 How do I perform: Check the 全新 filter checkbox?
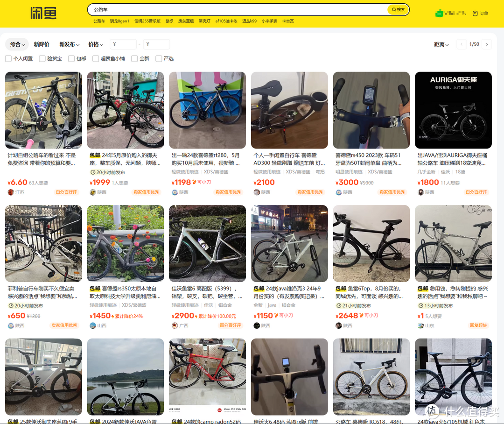[134, 59]
